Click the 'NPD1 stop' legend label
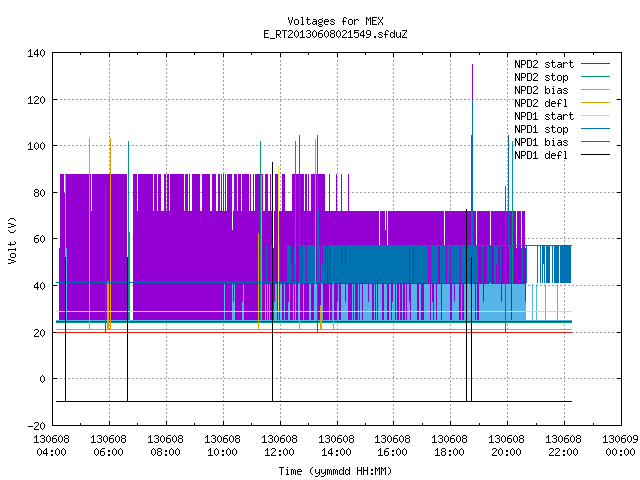Viewport: 640px width, 480px height. pyautogui.click(x=541, y=129)
